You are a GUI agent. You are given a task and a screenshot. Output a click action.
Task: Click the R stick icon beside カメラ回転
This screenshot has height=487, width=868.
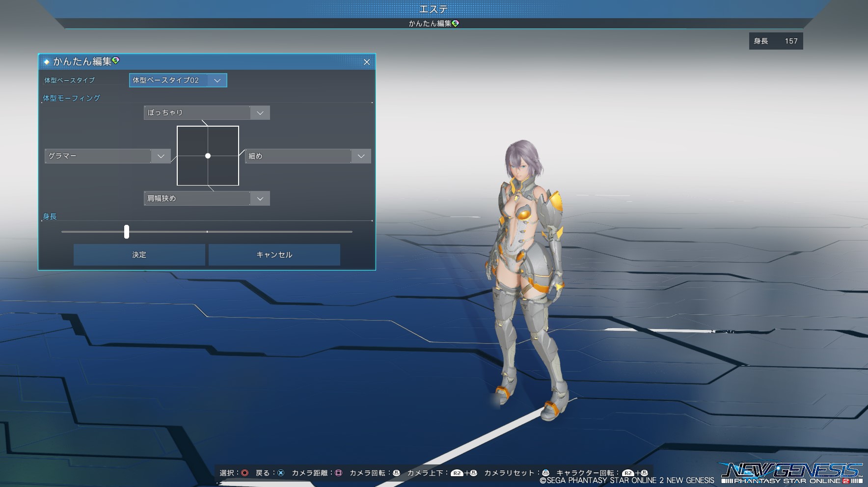(396, 473)
